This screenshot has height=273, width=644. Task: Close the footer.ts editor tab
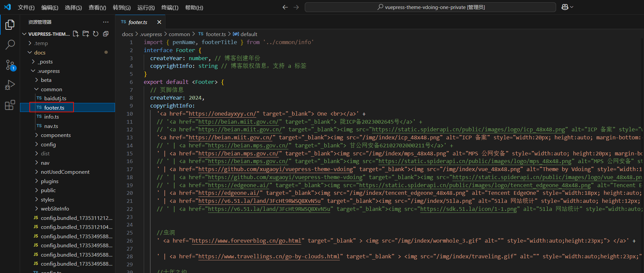[159, 22]
